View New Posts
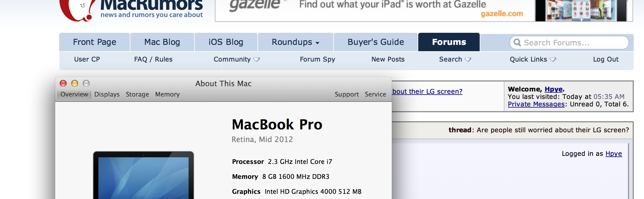This screenshot has height=199, width=644. tap(388, 59)
